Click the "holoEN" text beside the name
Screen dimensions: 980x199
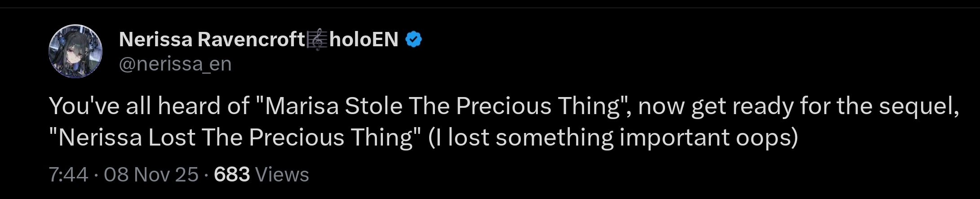tap(364, 40)
